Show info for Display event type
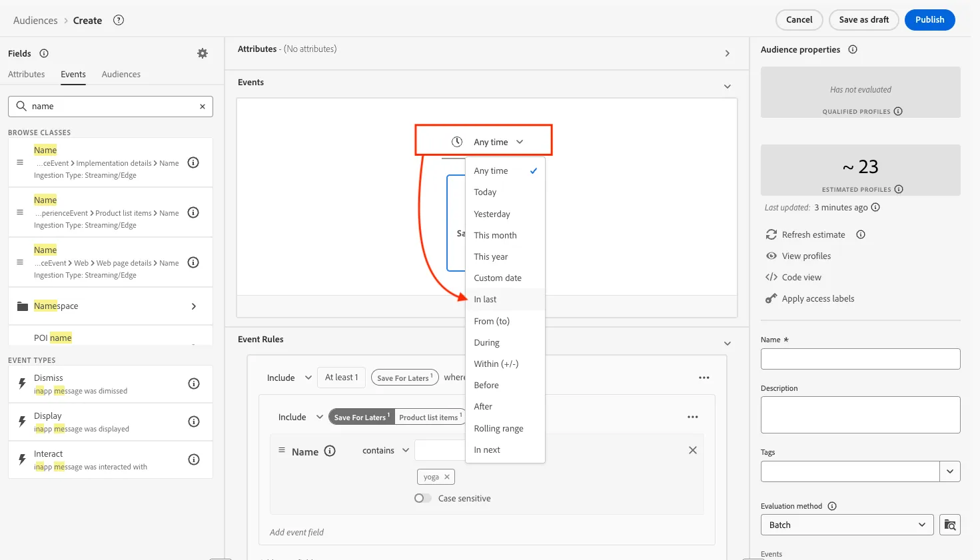 tap(194, 421)
